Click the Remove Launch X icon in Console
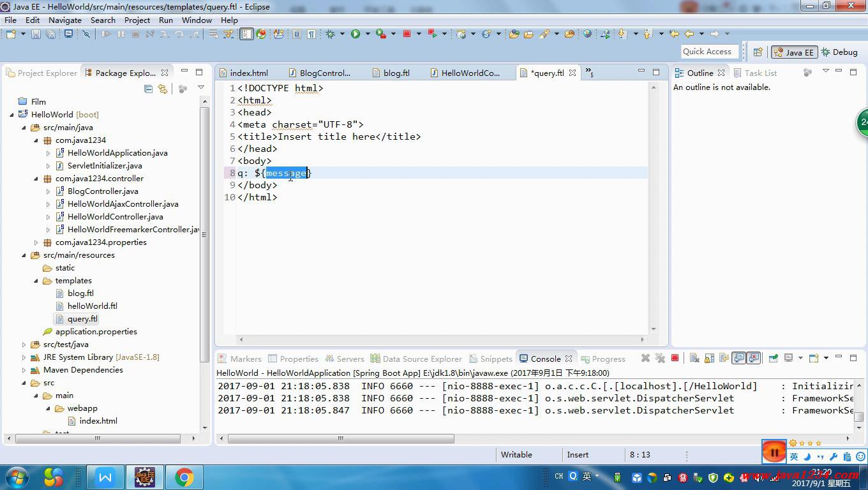The width and height of the screenshot is (868, 490). 645,358
